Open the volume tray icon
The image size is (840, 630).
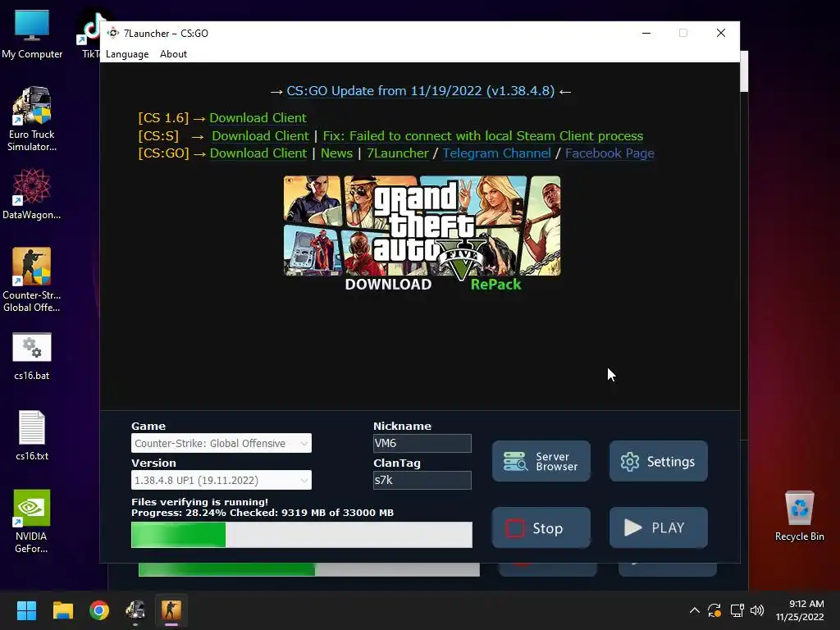pos(757,610)
